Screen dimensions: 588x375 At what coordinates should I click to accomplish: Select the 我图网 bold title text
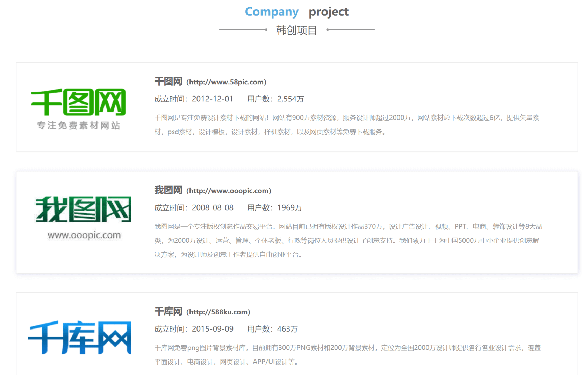pyautogui.click(x=168, y=191)
